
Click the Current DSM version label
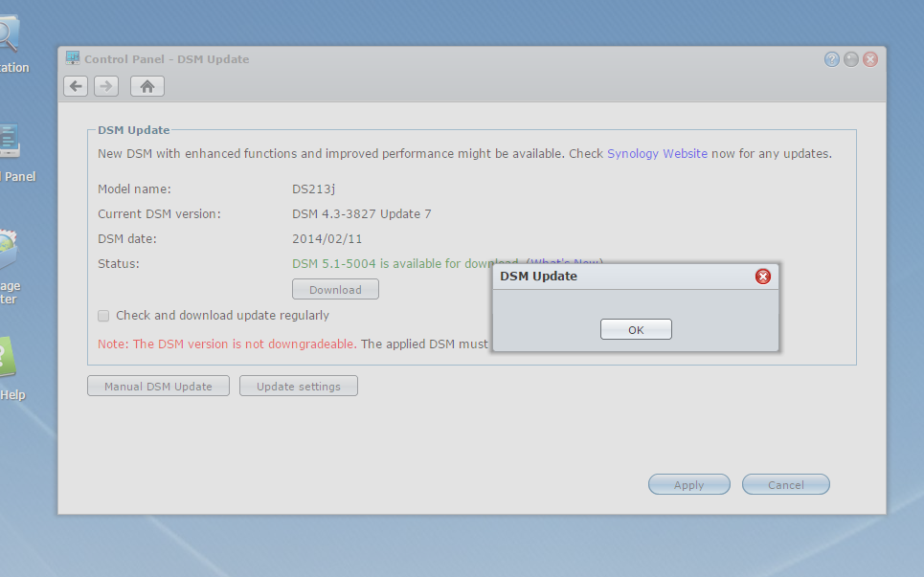[x=159, y=214]
